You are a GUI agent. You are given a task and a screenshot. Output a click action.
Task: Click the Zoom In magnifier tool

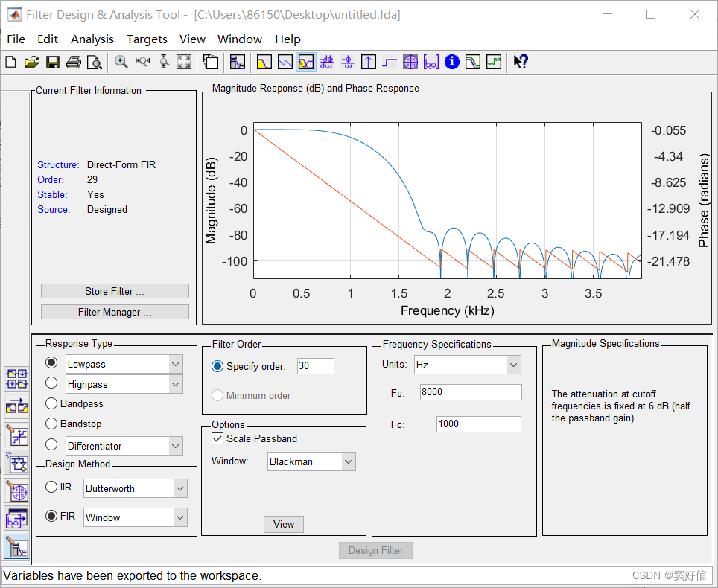coord(121,62)
